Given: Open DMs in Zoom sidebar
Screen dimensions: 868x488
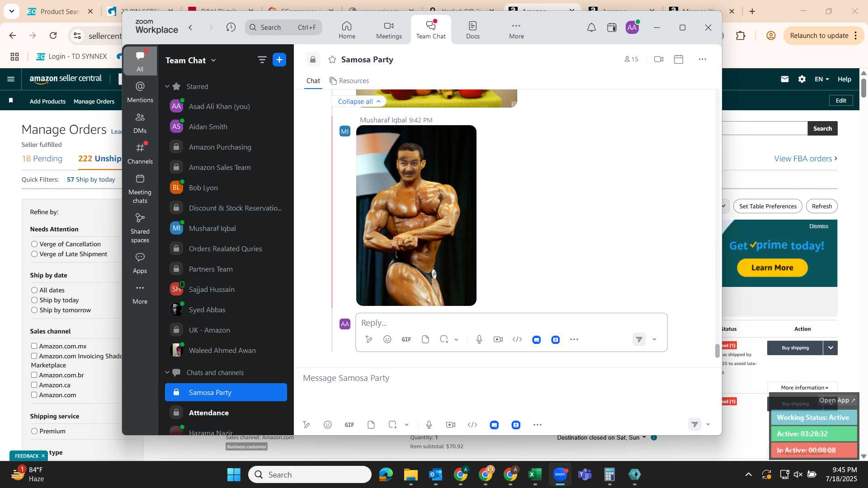Looking at the screenshot, I should 140,123.
